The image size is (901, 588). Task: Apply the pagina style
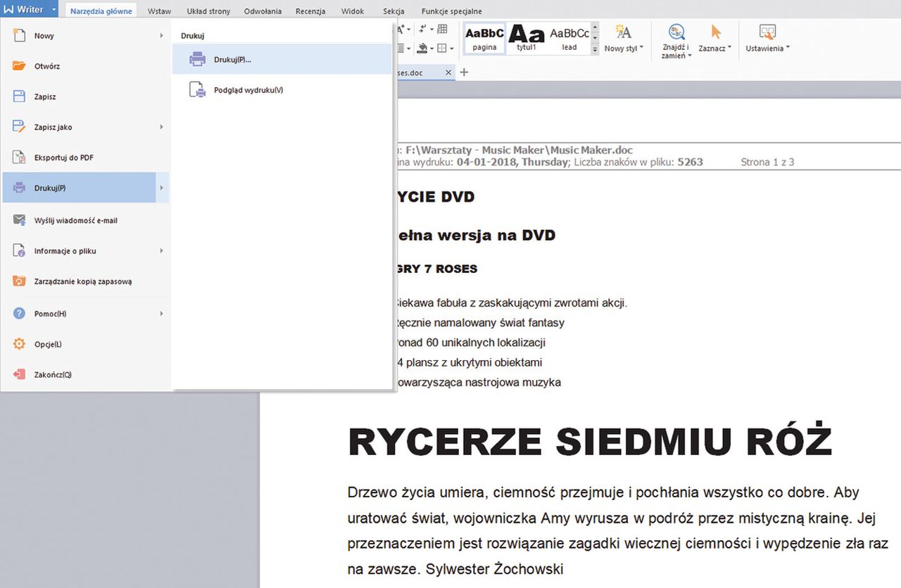coord(484,39)
